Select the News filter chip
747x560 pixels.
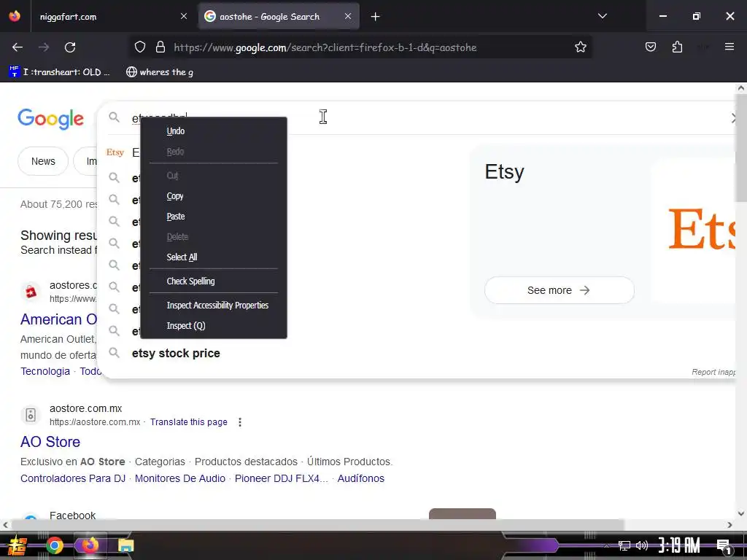(43, 161)
